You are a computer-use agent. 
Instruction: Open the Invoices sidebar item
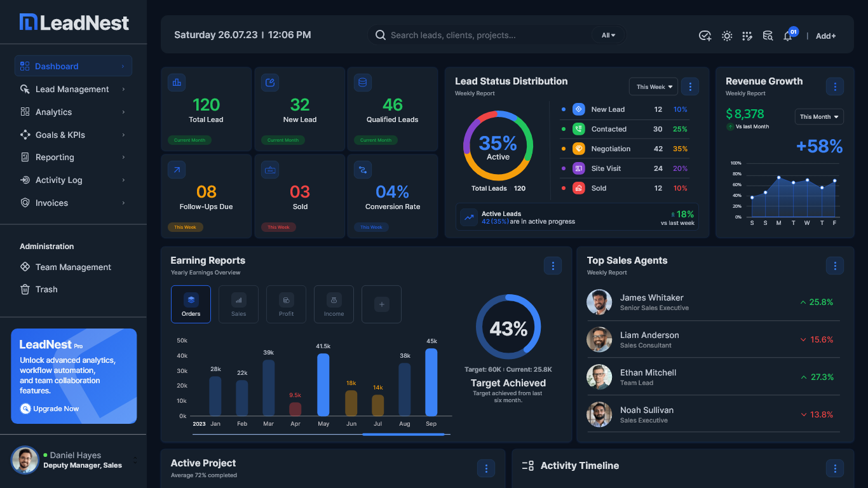[73, 203]
